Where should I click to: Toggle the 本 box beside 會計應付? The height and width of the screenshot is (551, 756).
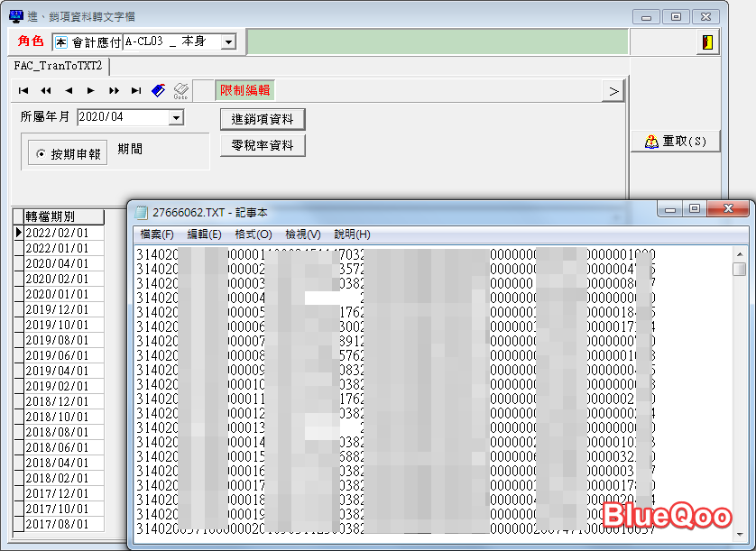61,42
